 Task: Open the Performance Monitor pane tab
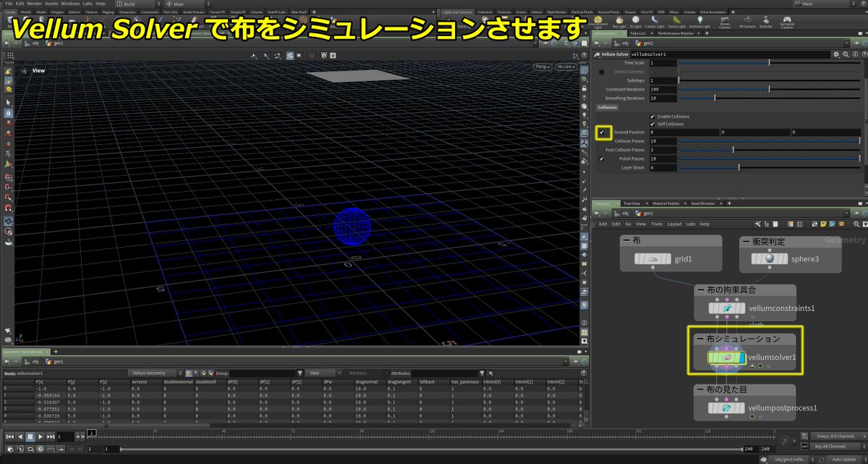point(676,33)
